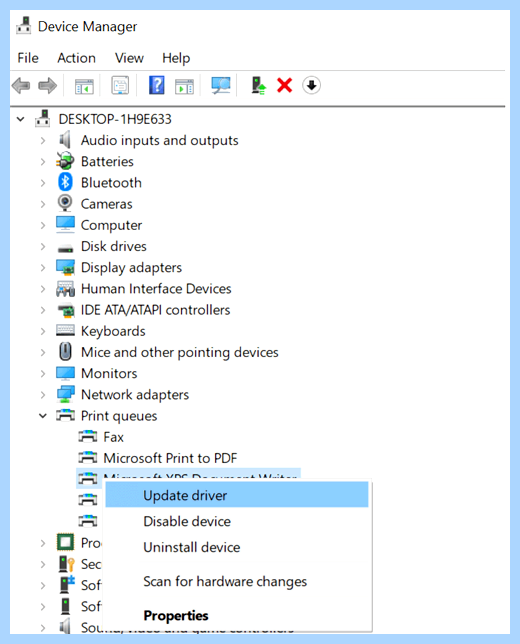
Task: Open the blue Help toolbar icon
Action: 156,85
